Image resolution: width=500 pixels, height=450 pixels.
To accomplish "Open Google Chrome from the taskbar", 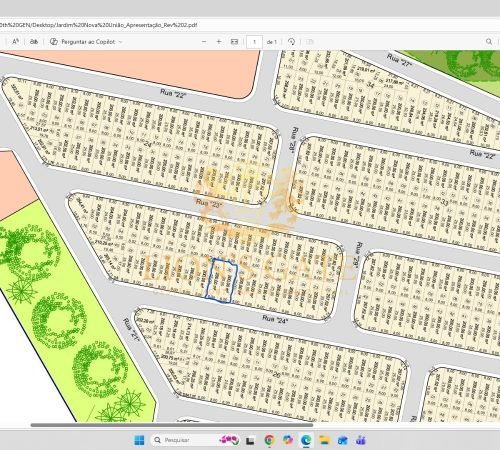I will (269, 440).
